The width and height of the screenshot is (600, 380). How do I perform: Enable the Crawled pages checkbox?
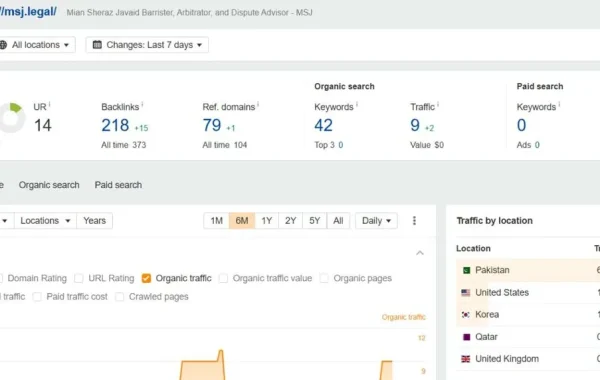119,297
